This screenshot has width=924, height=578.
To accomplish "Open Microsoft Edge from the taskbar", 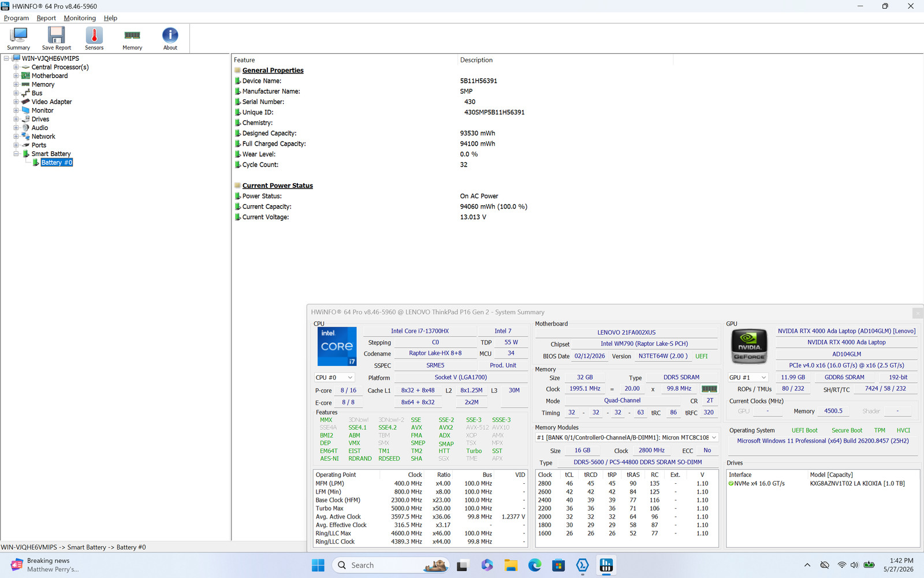I will coord(535,565).
